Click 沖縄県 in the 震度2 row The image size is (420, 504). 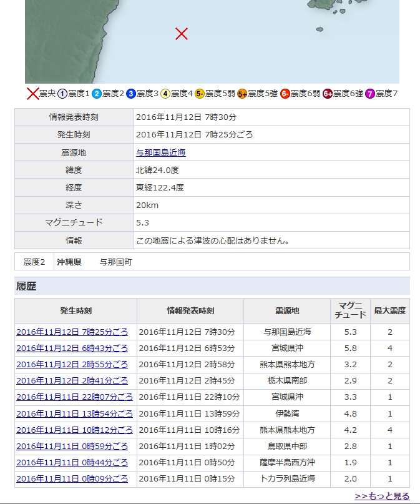coord(69,262)
